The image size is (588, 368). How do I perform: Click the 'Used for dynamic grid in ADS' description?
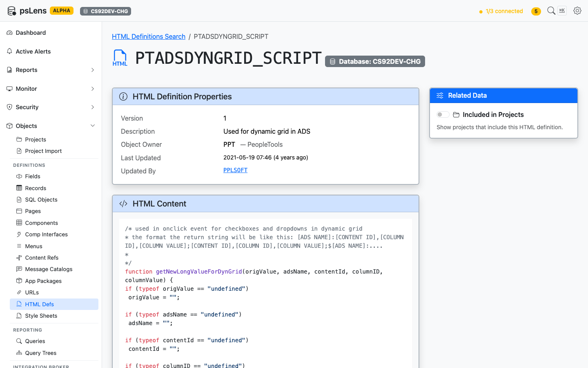[267, 131]
